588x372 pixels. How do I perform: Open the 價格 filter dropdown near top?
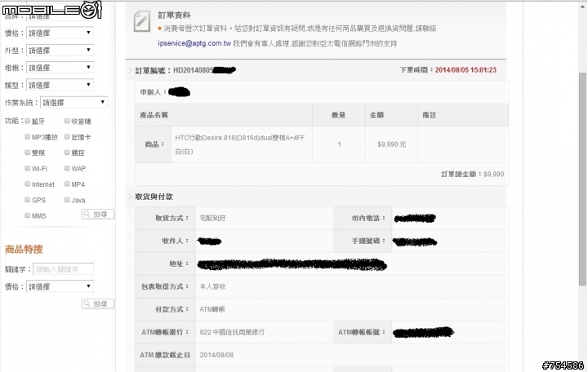pos(60,33)
